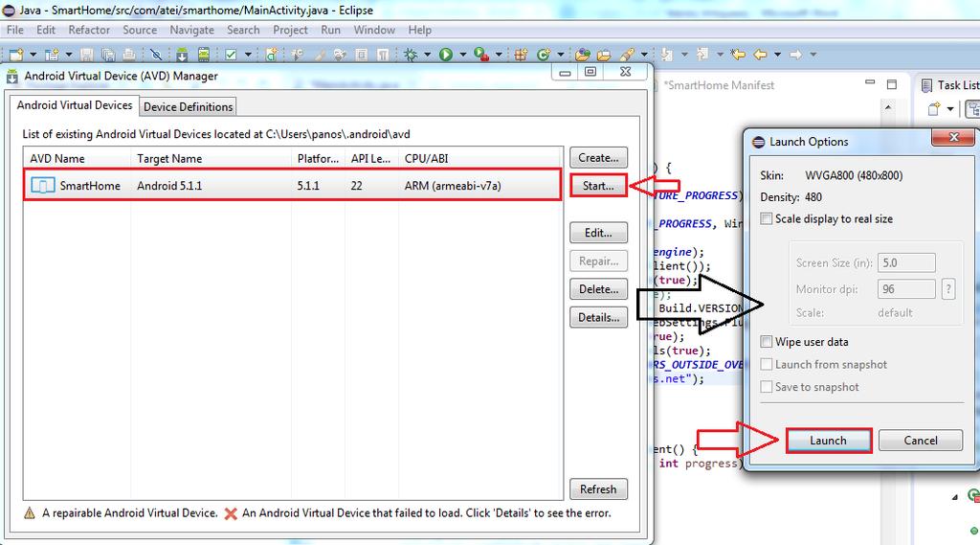This screenshot has height=545, width=980.
Task: Click the Last Edit Location icon
Action: coord(738,55)
